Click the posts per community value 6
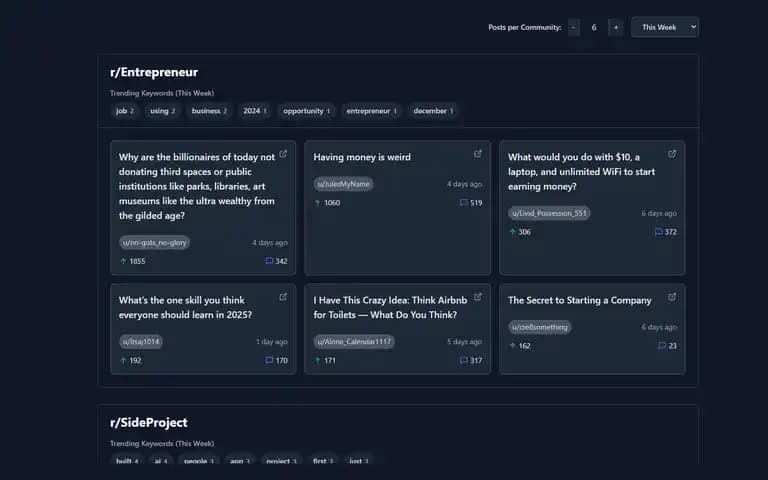Image resolution: width=768 pixels, height=480 pixels. tap(594, 27)
